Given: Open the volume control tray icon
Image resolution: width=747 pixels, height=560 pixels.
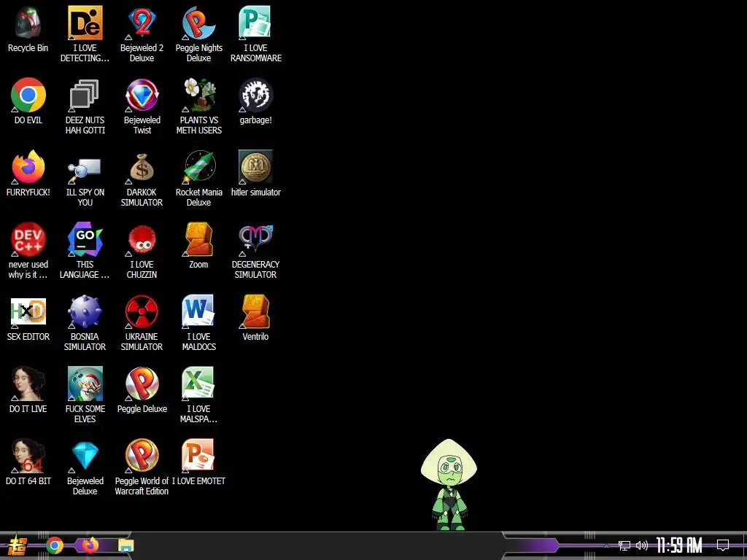Looking at the screenshot, I should pos(642,545).
